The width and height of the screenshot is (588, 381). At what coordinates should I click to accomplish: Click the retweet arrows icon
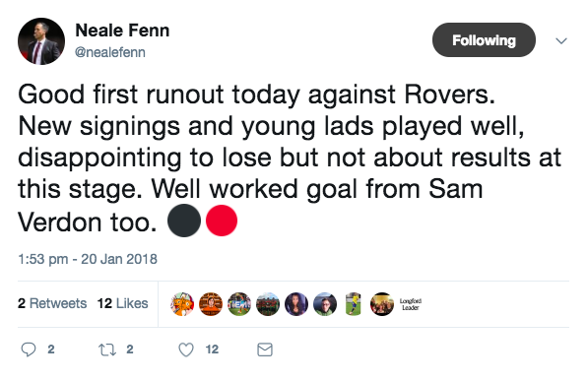coord(107,349)
